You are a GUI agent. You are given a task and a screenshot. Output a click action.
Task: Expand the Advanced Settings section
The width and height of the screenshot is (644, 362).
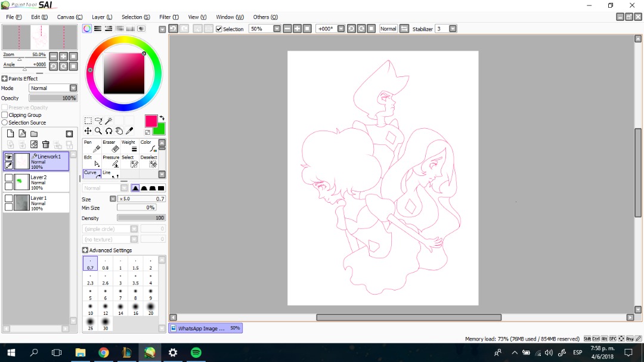tap(85, 250)
